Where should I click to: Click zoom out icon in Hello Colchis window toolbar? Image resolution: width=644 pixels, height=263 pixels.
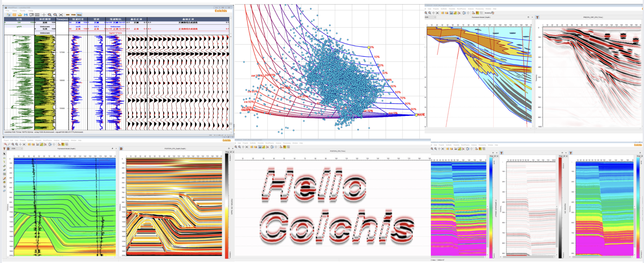coord(240,147)
